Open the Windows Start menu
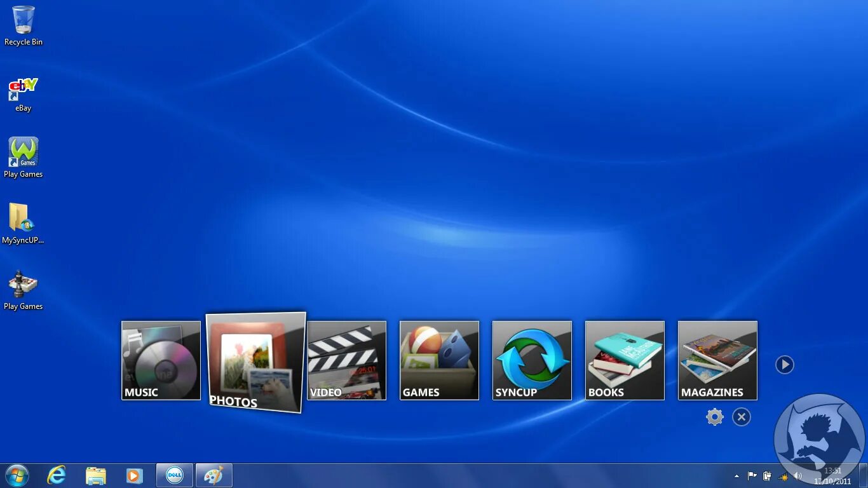Image resolution: width=868 pixels, height=488 pixels. click(x=17, y=475)
